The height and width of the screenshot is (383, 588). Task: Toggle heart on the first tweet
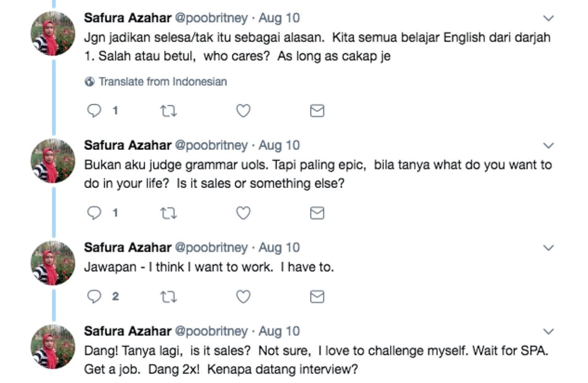point(243,110)
